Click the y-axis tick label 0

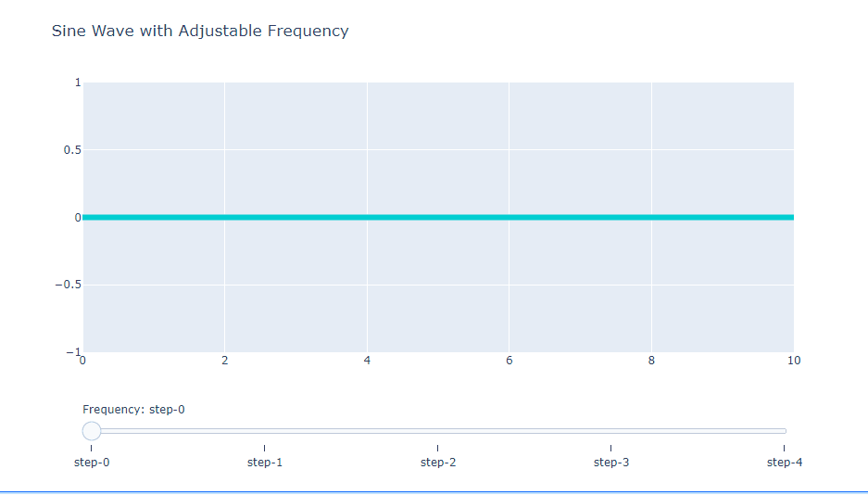[x=78, y=218]
